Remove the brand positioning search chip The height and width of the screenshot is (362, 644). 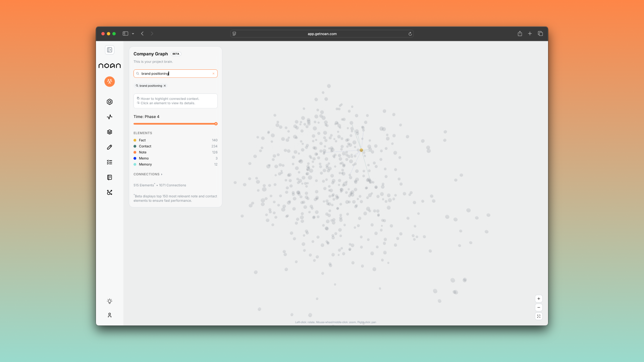(165, 86)
